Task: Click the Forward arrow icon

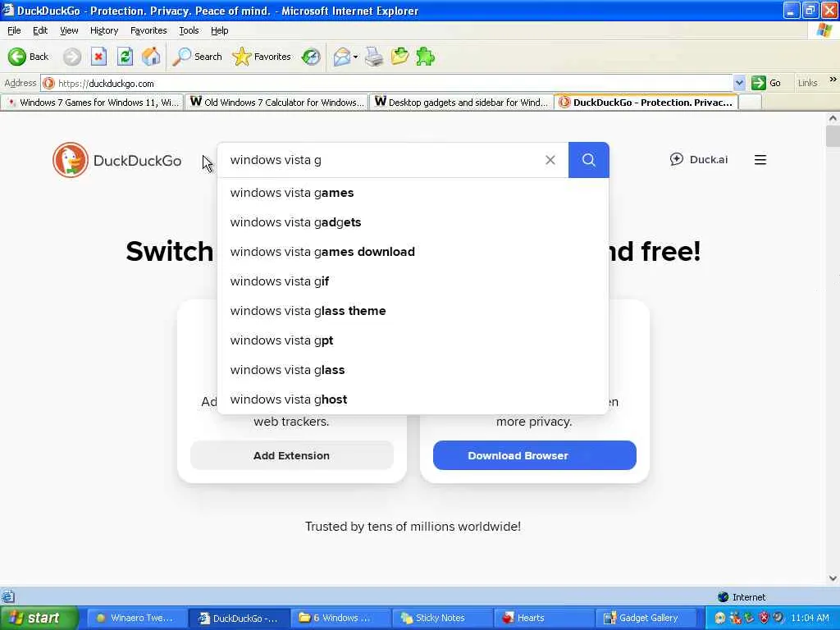Action: tap(72, 57)
